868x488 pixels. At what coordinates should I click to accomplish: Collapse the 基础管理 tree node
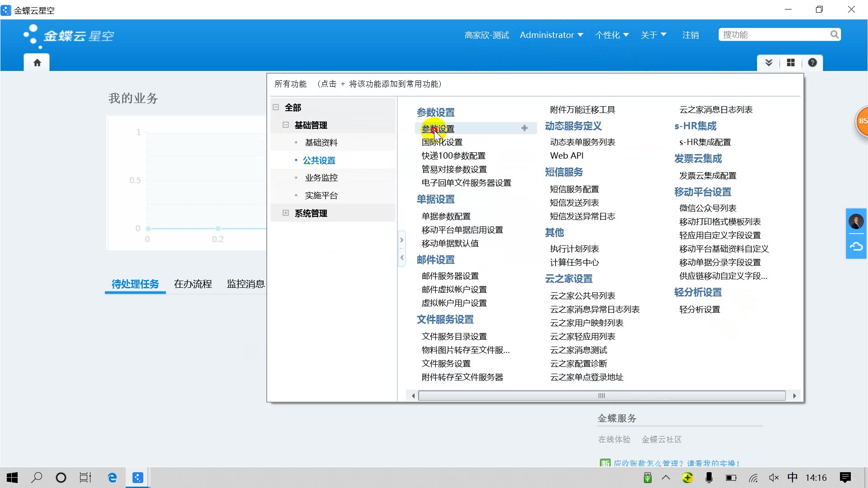286,125
